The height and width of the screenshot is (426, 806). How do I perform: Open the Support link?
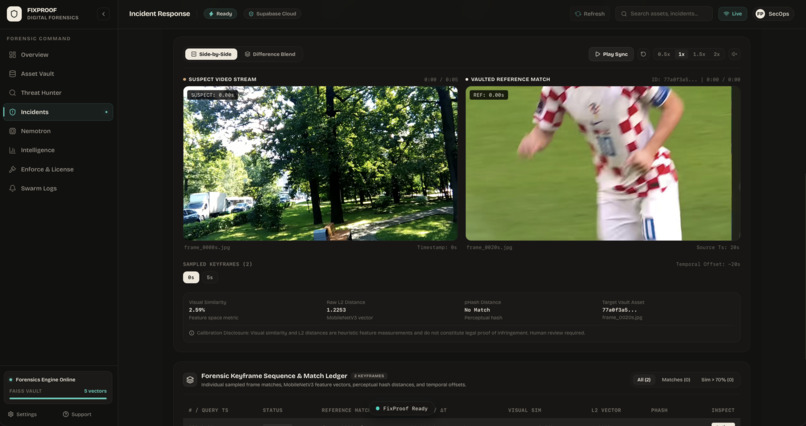tap(77, 414)
